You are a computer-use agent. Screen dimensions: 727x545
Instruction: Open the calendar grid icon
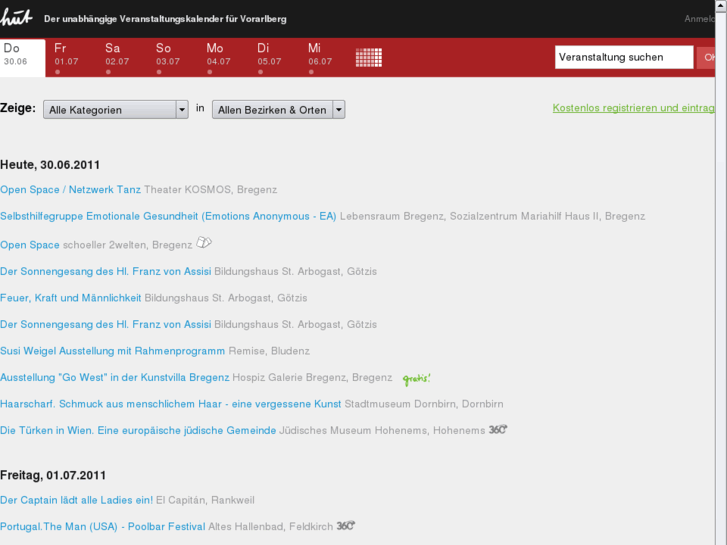click(x=369, y=58)
